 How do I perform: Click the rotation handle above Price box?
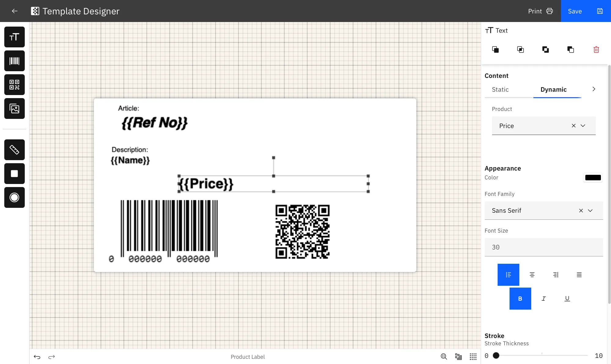274,158
